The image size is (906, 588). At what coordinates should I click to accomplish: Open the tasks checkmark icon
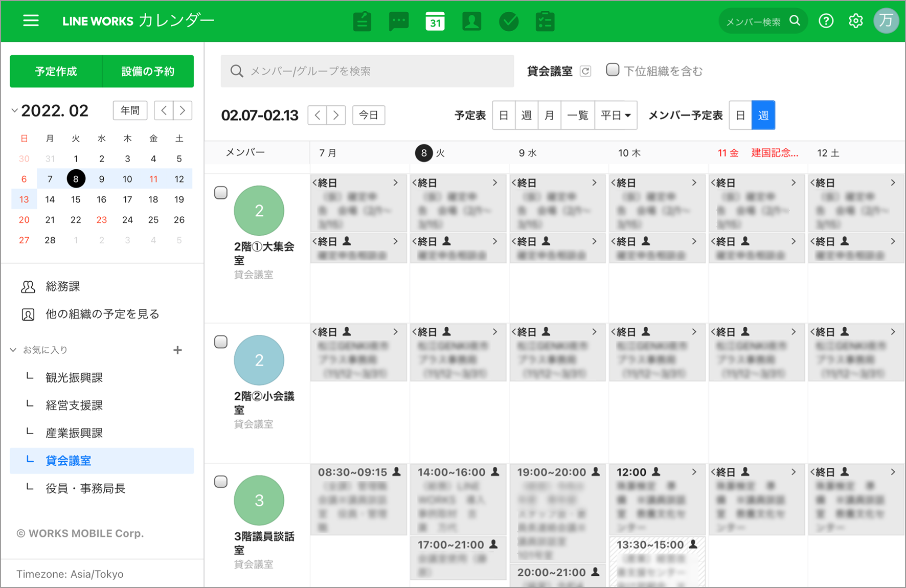pos(508,21)
